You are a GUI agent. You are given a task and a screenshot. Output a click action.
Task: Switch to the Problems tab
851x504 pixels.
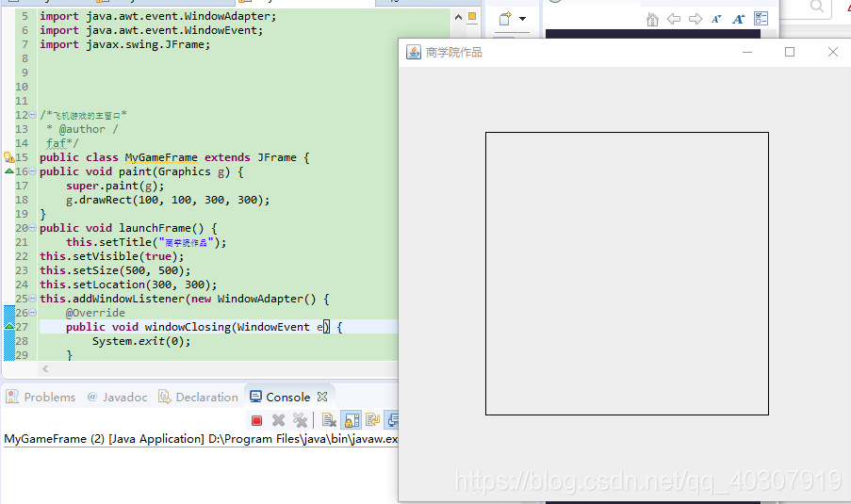(x=41, y=398)
